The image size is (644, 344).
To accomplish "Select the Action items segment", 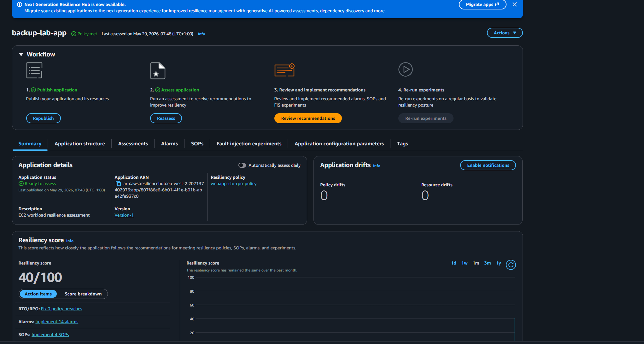I will pos(38,294).
